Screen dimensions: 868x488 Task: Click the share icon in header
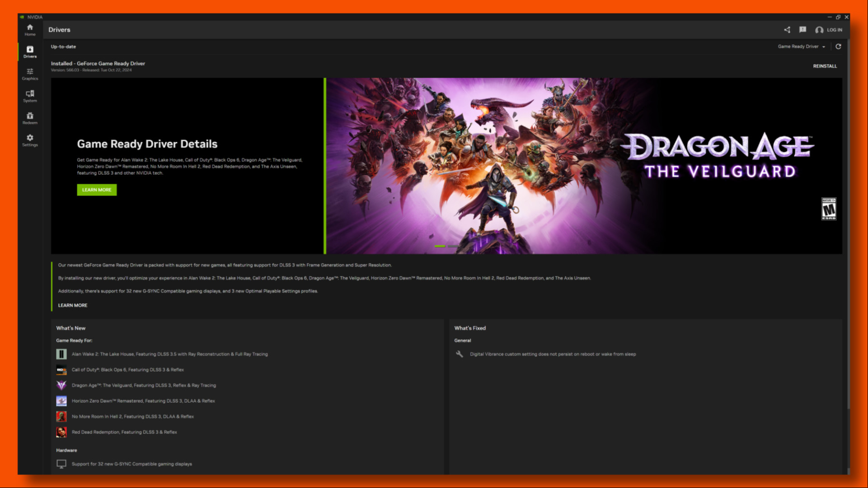[x=787, y=30]
